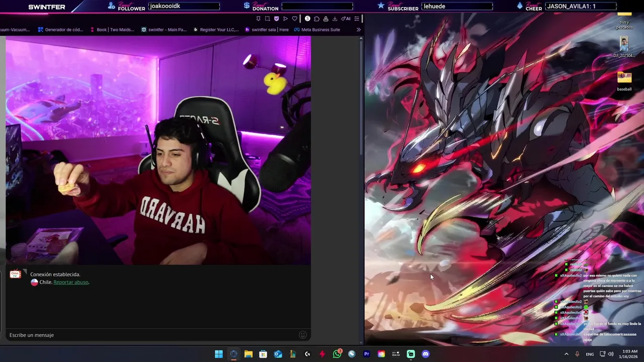This screenshot has width=644, height=362.
Task: Open 'Meta Business Suite' bookmark
Action: (317, 30)
